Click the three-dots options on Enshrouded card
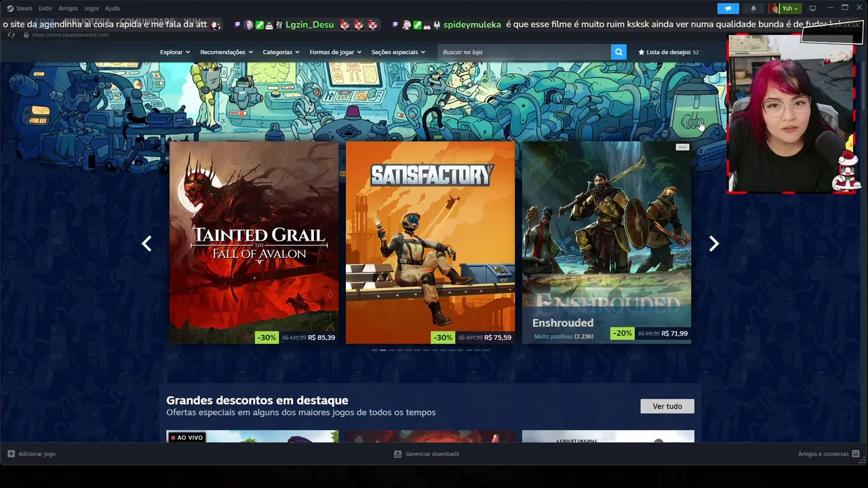This screenshot has width=868, height=488. pyautogui.click(x=682, y=147)
